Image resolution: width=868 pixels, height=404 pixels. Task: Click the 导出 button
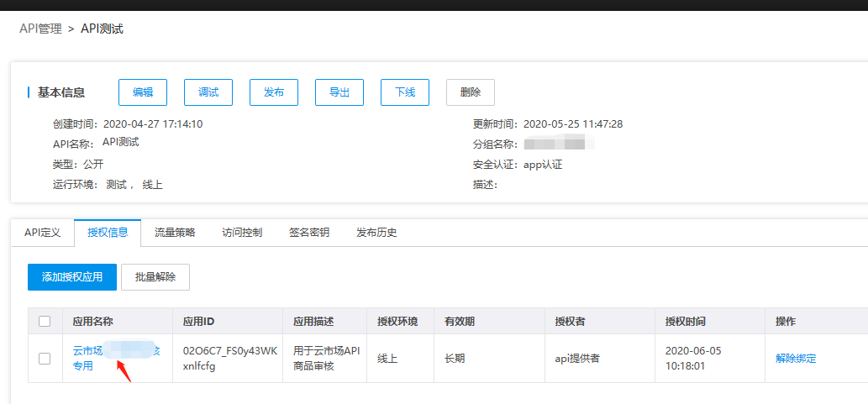[339, 92]
